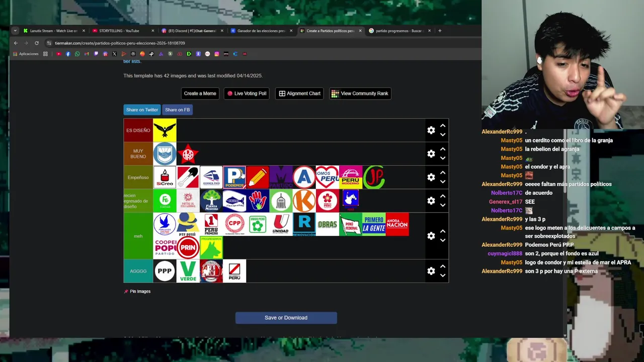Move ES DISEÑO tier up
The width and height of the screenshot is (644, 362).
443,126
